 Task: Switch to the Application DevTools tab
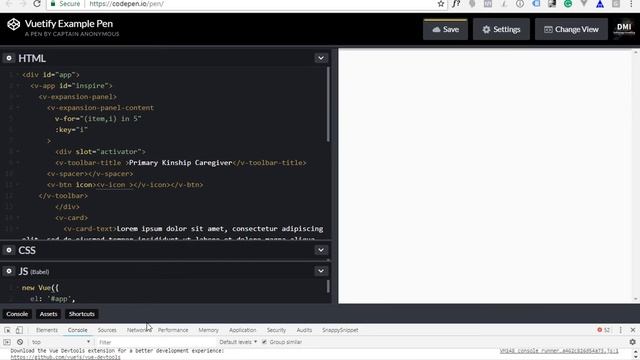[x=242, y=330]
